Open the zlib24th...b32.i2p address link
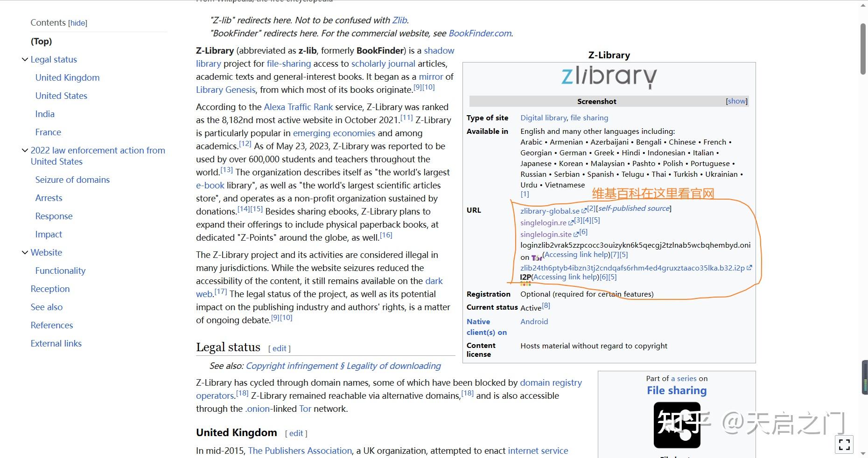This screenshot has height=458, width=868. (x=632, y=268)
